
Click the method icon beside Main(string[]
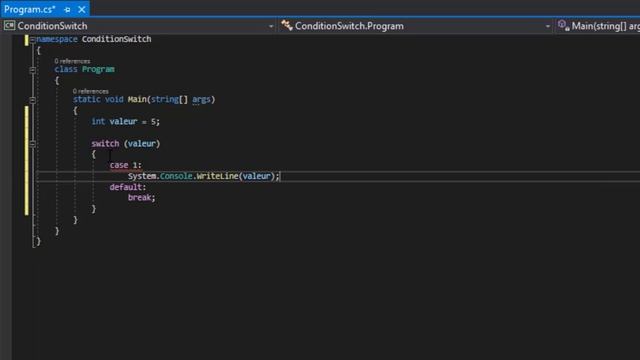pos(564,26)
